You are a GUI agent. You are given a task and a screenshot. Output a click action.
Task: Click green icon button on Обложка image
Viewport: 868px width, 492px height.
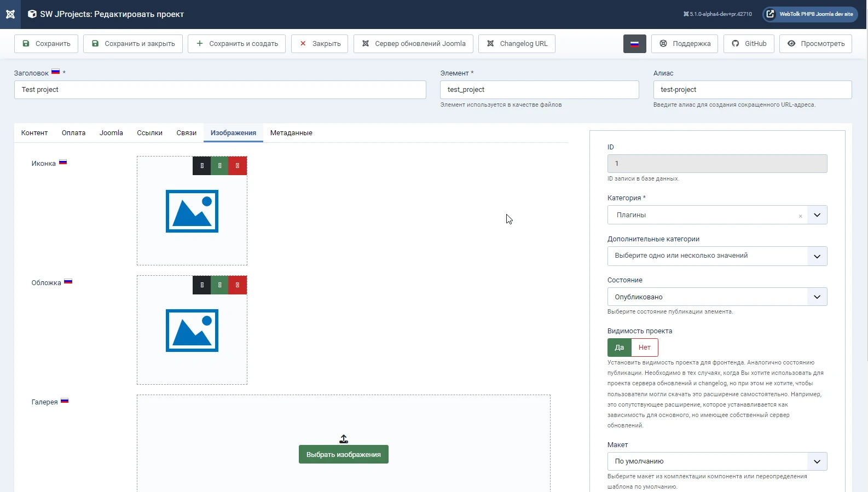[x=219, y=285]
